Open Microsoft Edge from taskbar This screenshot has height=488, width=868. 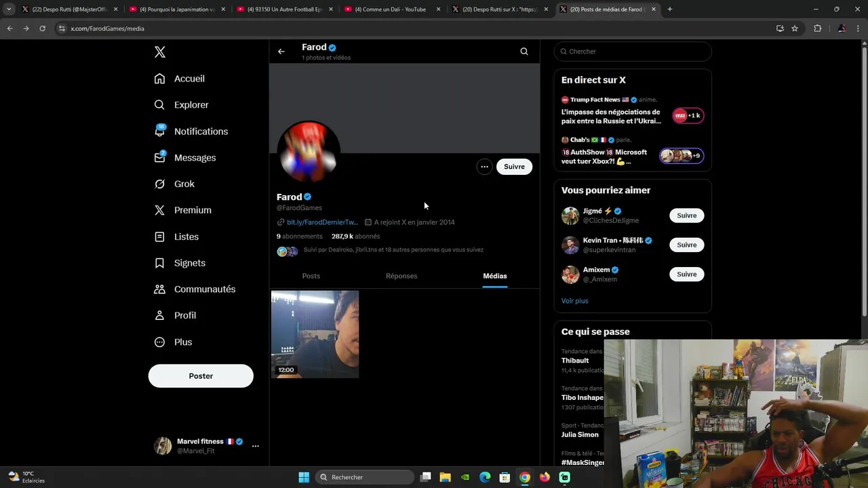pos(485,477)
